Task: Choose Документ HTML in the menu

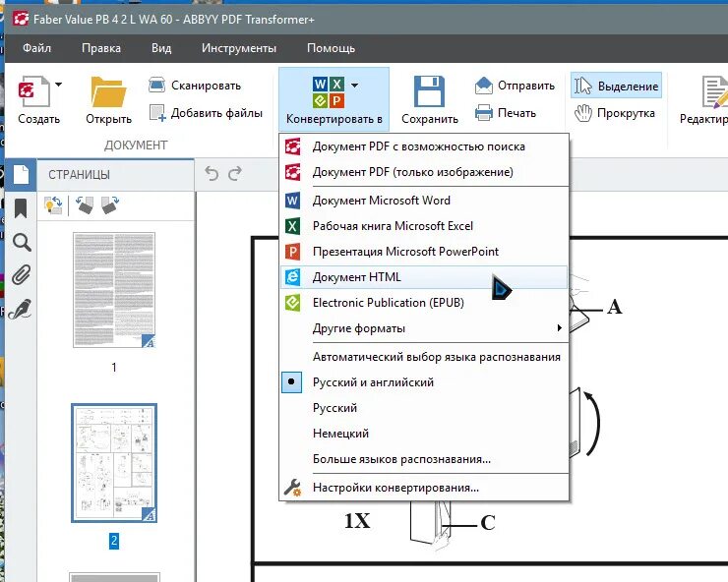Action: tap(424, 277)
